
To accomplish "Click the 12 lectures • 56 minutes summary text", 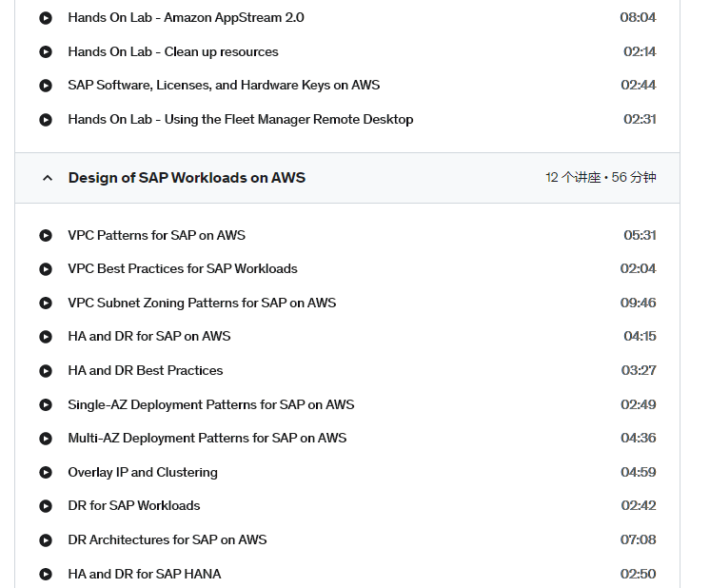I will [601, 177].
